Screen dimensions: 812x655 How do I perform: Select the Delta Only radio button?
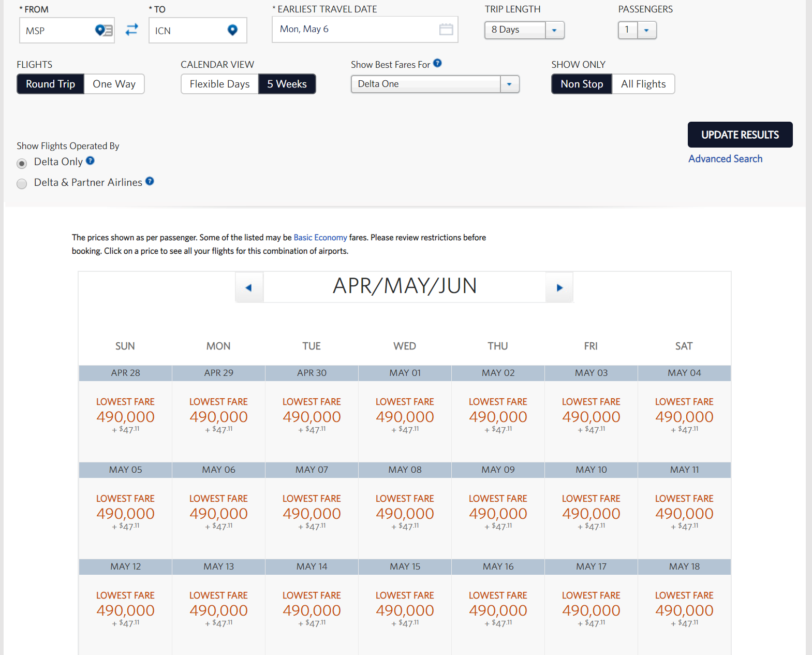[x=22, y=164]
